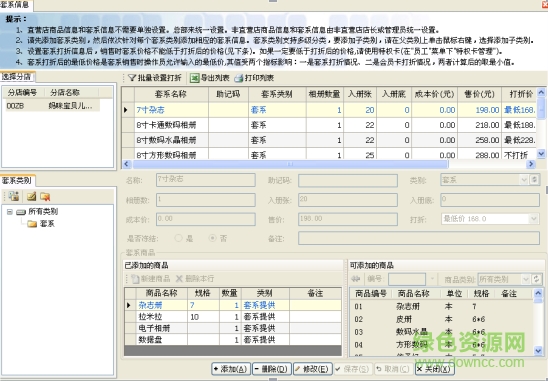Click the delete category icon
The height and width of the screenshot is (381, 548).
pyautogui.click(x=45, y=196)
